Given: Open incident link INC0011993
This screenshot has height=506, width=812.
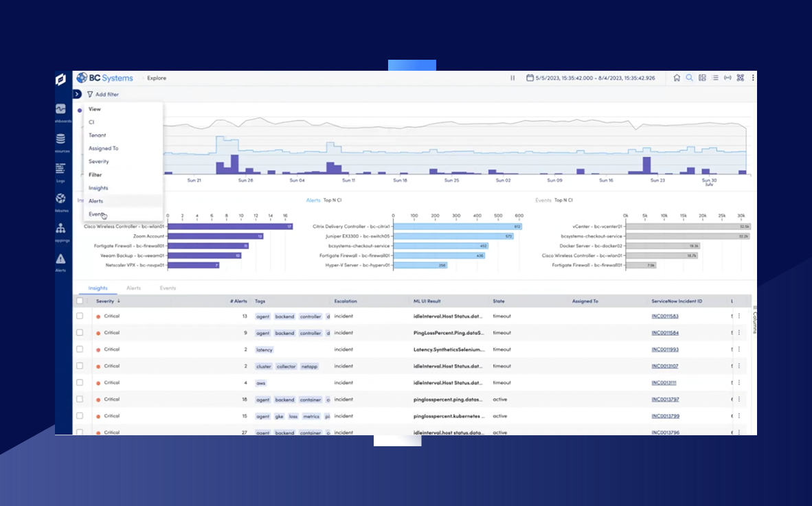Looking at the screenshot, I should point(665,349).
